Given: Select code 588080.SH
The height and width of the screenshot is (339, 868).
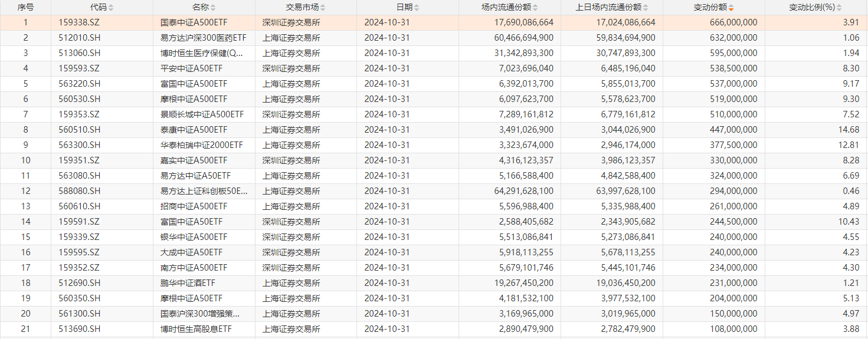Looking at the screenshot, I should (79, 191).
